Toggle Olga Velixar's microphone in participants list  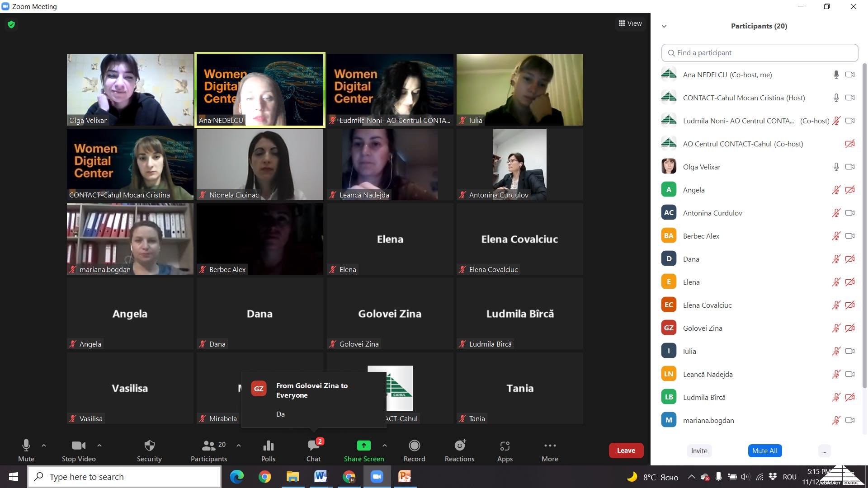836,167
